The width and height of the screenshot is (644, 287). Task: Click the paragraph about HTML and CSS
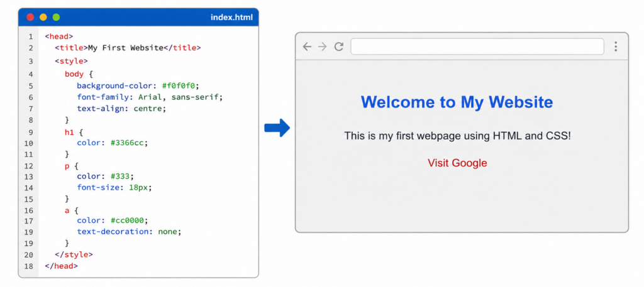pos(458,136)
